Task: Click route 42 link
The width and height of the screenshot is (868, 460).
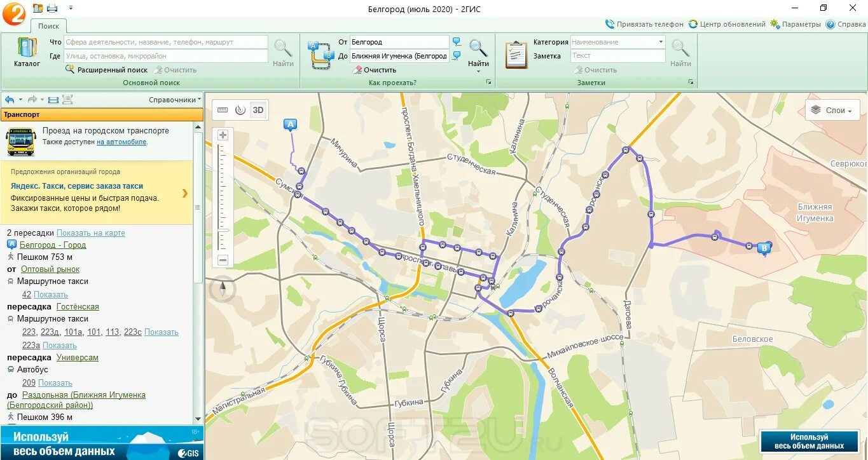Action: 27,294
